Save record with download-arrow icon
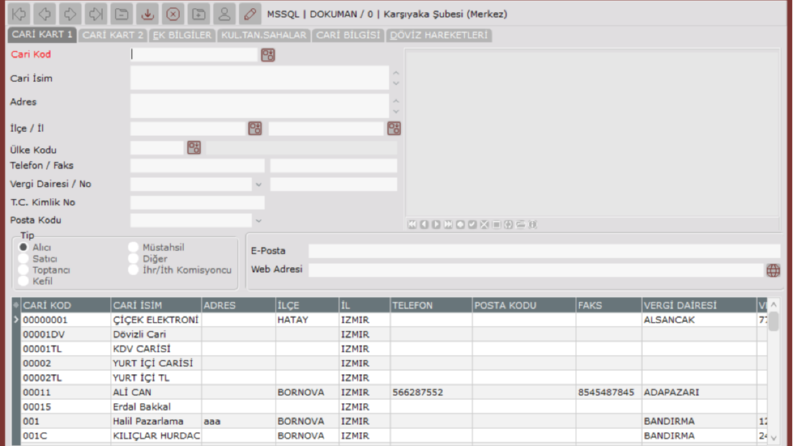 tap(147, 14)
